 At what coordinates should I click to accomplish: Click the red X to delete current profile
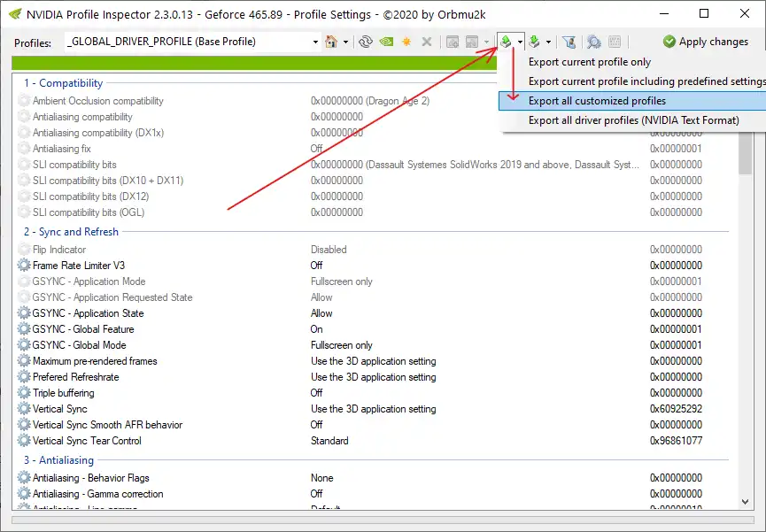tap(426, 41)
